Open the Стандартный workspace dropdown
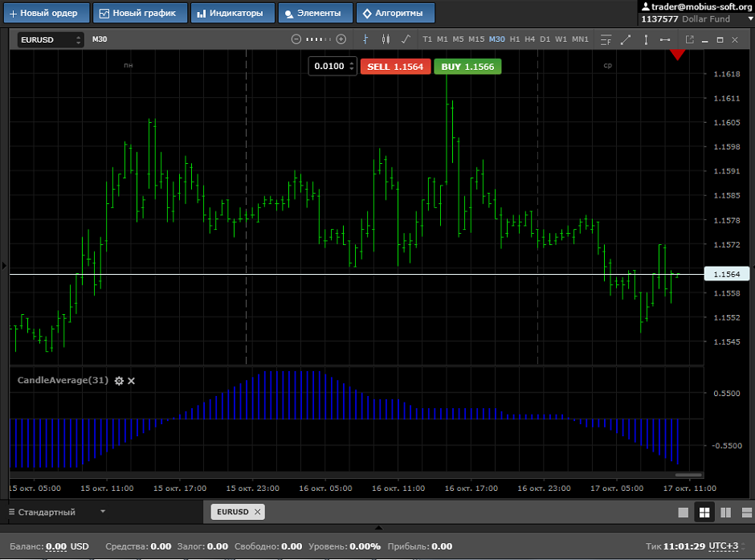This screenshot has width=755, height=560. coord(57,512)
